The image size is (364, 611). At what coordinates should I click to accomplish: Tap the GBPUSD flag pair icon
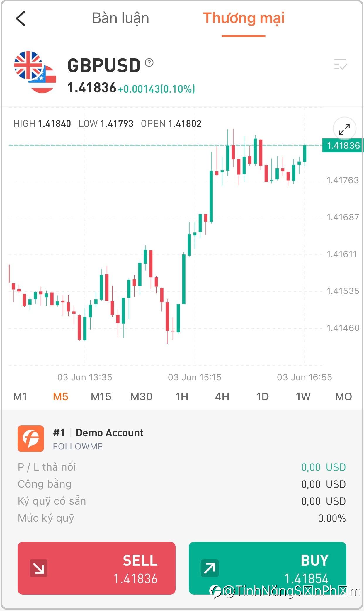[35, 72]
